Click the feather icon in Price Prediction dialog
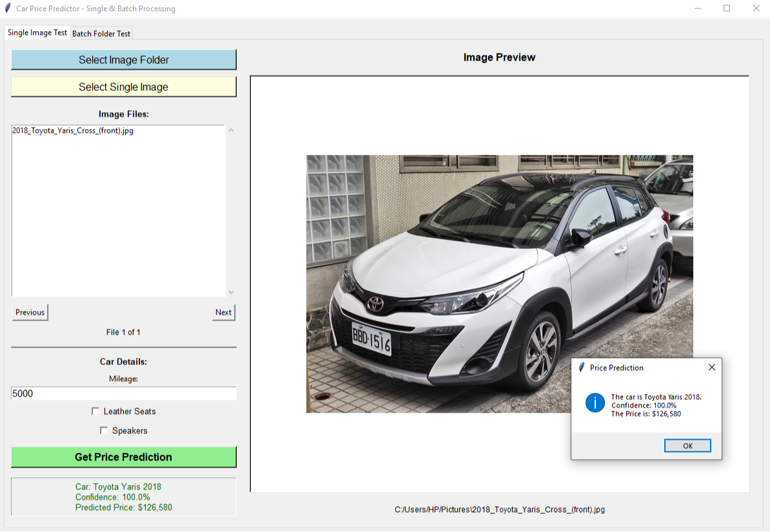Screen dimensions: 770x532 [x=582, y=368]
